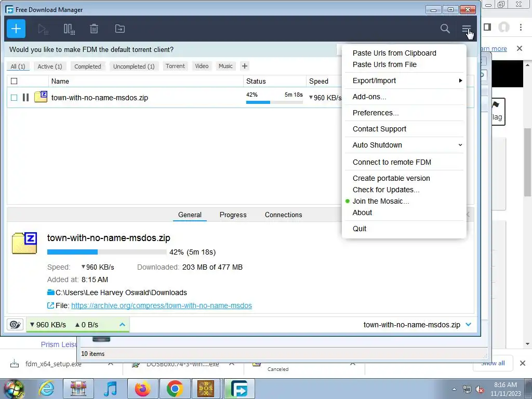Show hidden tray icons arrow
This screenshot has width=532, height=399.
tap(454, 390)
